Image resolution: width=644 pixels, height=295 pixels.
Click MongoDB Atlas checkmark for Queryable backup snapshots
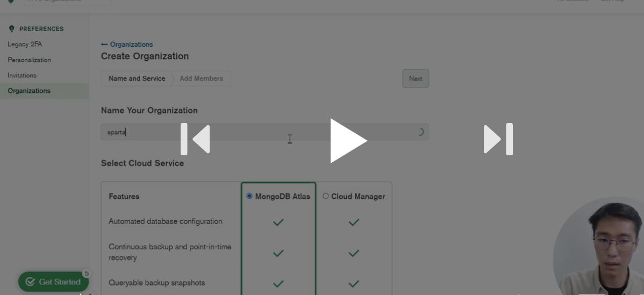click(x=278, y=284)
